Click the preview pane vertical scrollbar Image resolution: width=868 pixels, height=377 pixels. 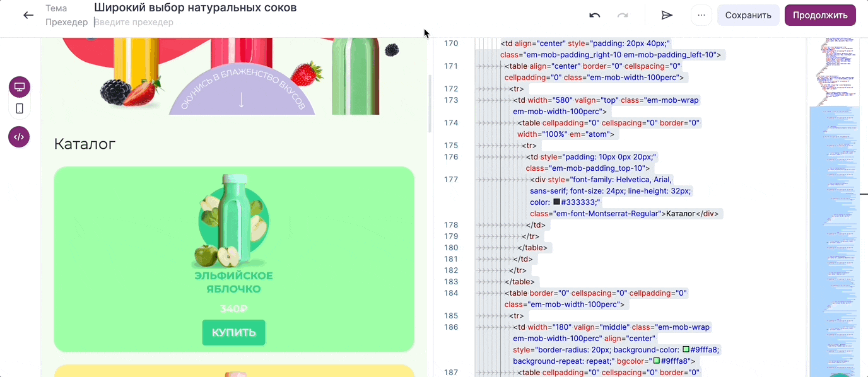click(x=430, y=104)
